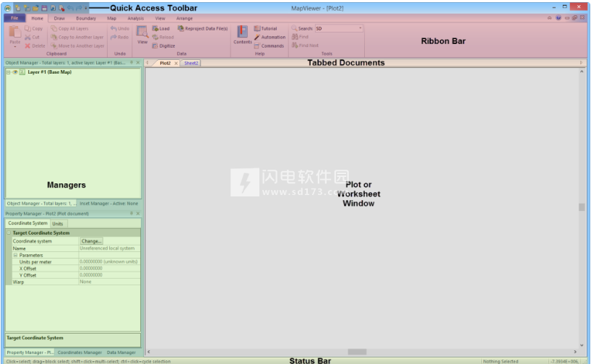Switch to the View ribbon tab
This screenshot has height=364, width=591.
point(160,19)
